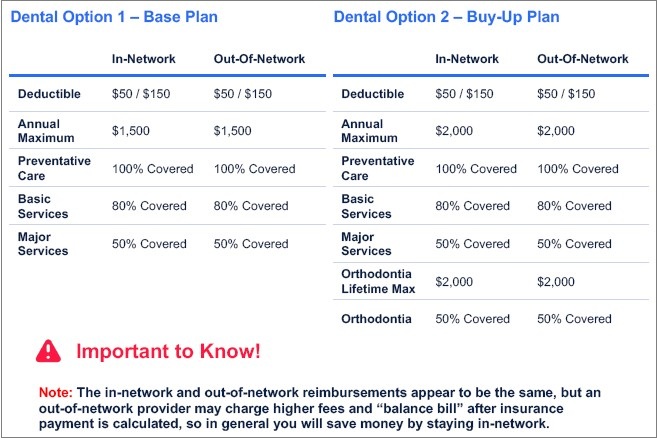Click In-Network '50% Covered' in the Orthodontia row
This screenshot has width=658, height=440.
[472, 319]
